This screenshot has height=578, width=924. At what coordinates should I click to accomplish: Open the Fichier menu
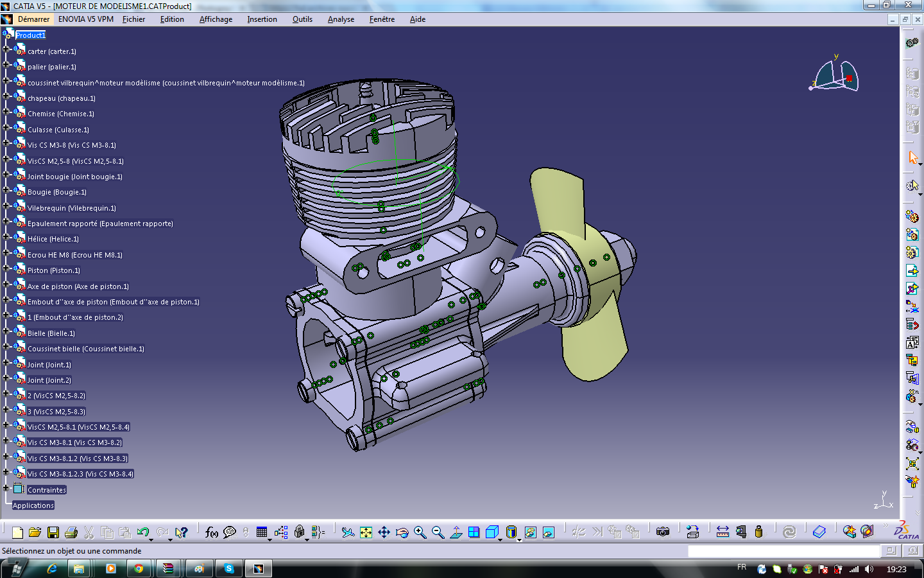tap(133, 19)
